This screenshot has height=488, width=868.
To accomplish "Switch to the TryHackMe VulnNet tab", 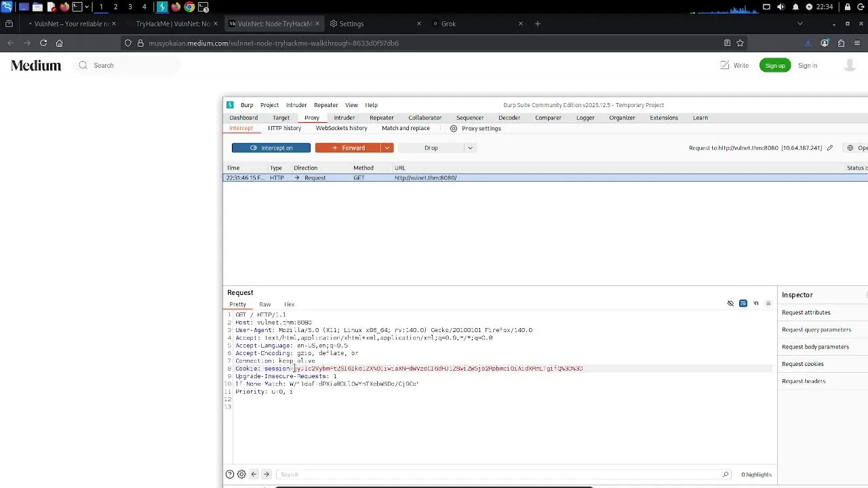I will (172, 24).
